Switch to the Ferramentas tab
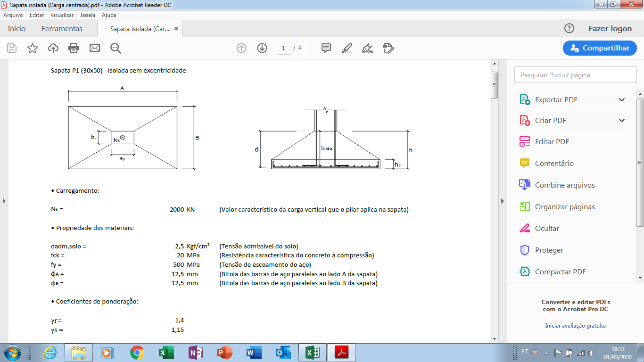 pyautogui.click(x=62, y=29)
